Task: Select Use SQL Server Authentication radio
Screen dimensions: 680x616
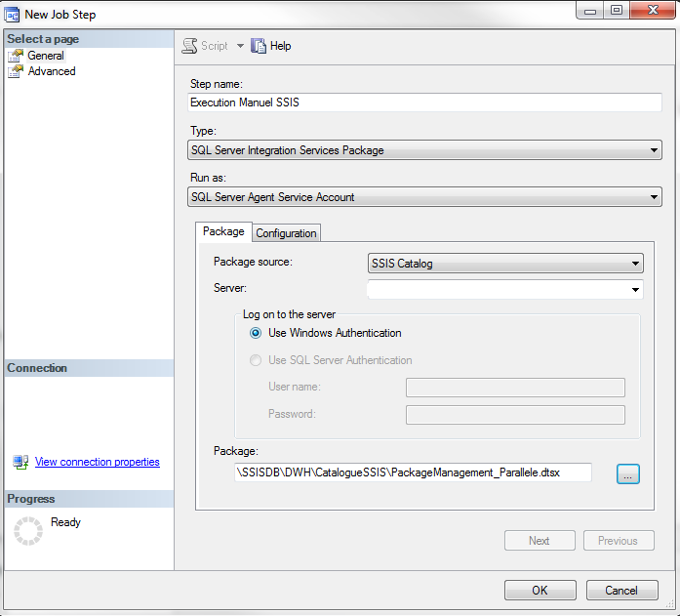Action: point(256,360)
